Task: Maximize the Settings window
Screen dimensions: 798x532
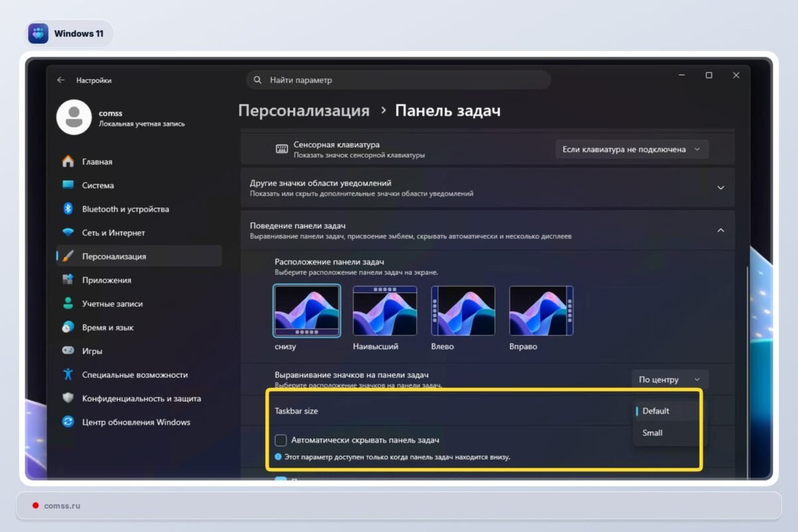Action: click(709, 76)
